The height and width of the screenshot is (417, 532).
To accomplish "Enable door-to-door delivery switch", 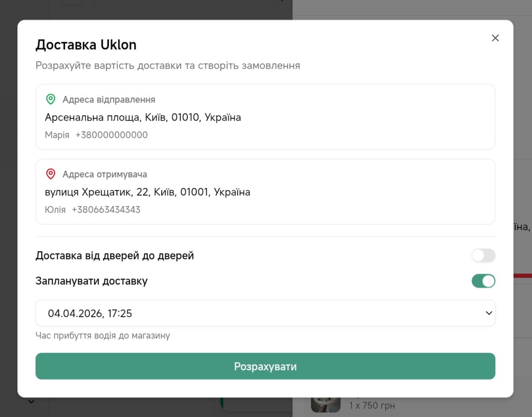I will point(483,255).
